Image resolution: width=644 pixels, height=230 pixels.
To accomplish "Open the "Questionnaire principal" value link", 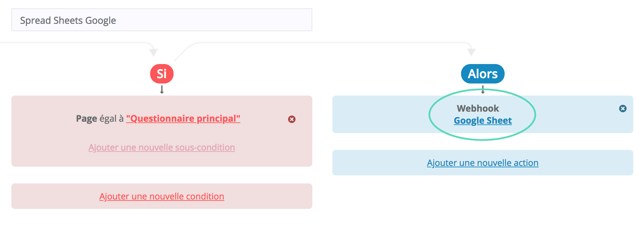I will coord(183,119).
